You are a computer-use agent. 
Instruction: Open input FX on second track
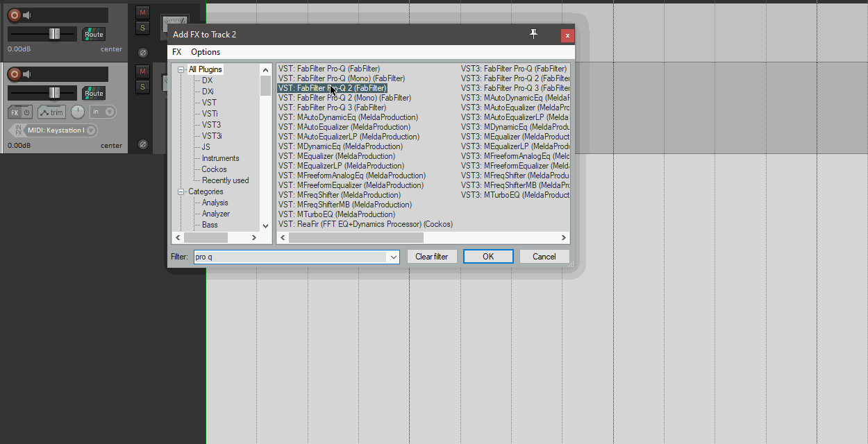tap(18, 130)
